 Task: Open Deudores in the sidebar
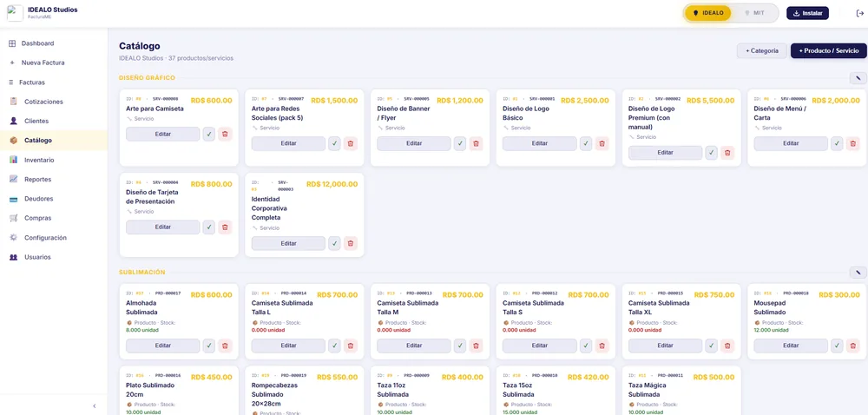pos(54,199)
